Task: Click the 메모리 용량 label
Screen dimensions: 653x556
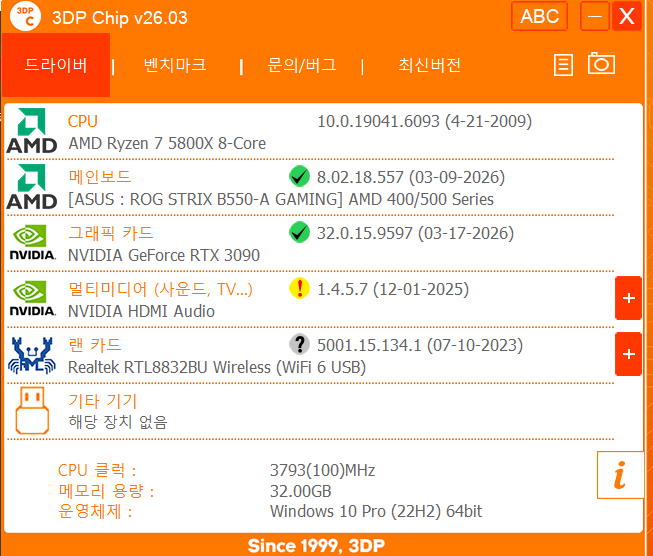Action: [x=106, y=491]
